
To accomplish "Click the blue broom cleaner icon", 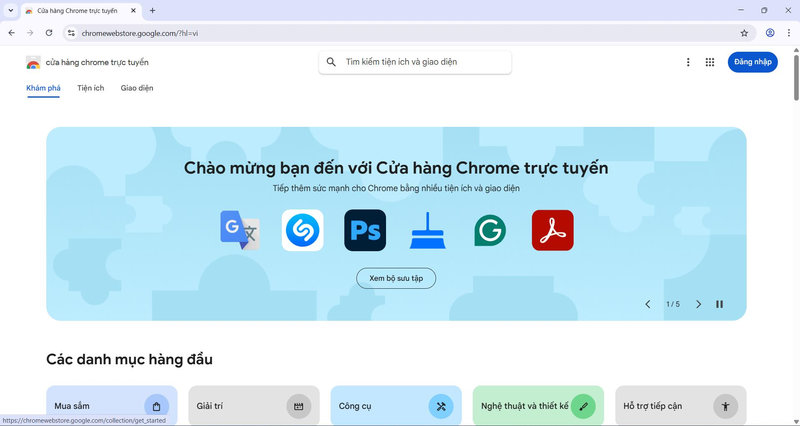I will [x=428, y=231].
